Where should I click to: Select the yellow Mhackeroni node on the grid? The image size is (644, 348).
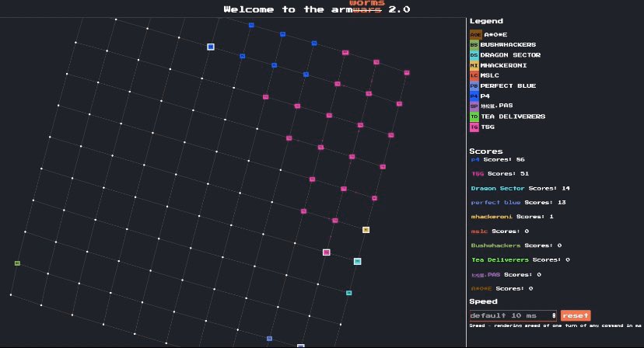(x=366, y=230)
